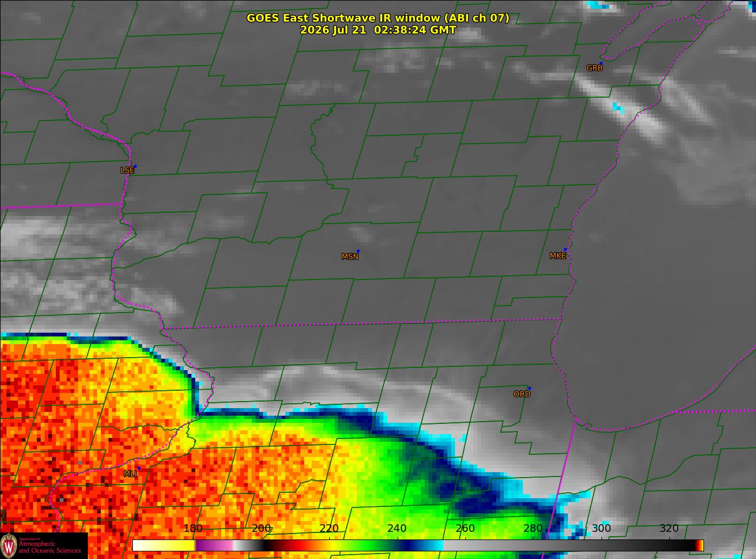The image size is (756, 559).
Task: Click the GRB station marker label
Action: tap(594, 68)
